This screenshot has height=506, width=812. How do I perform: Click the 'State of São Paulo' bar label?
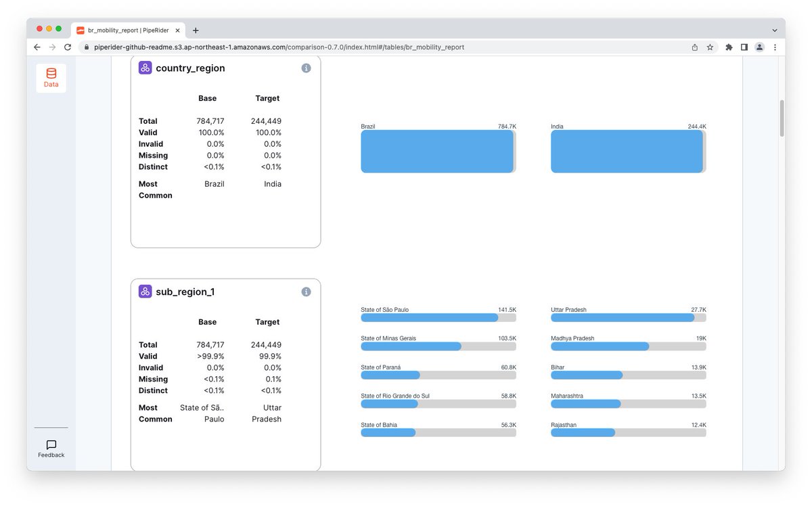click(x=384, y=310)
